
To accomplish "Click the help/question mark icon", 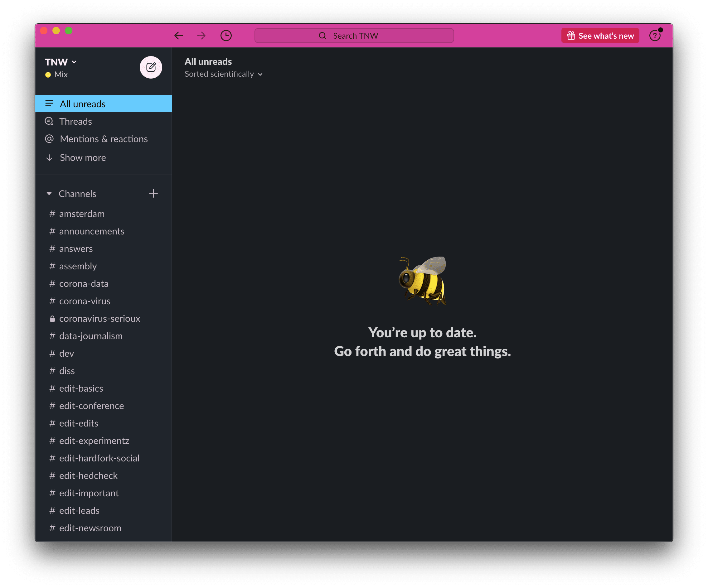I will (657, 36).
